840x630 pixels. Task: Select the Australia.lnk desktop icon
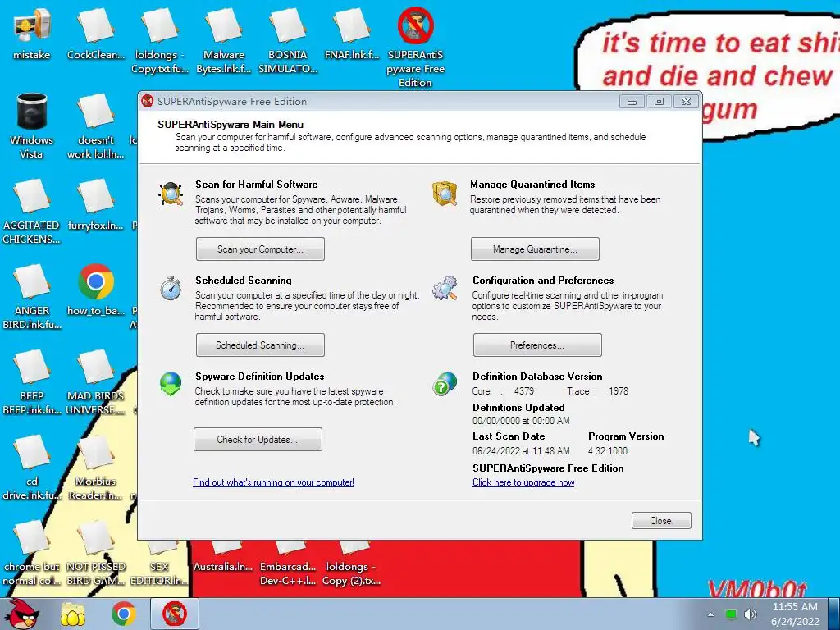click(224, 557)
